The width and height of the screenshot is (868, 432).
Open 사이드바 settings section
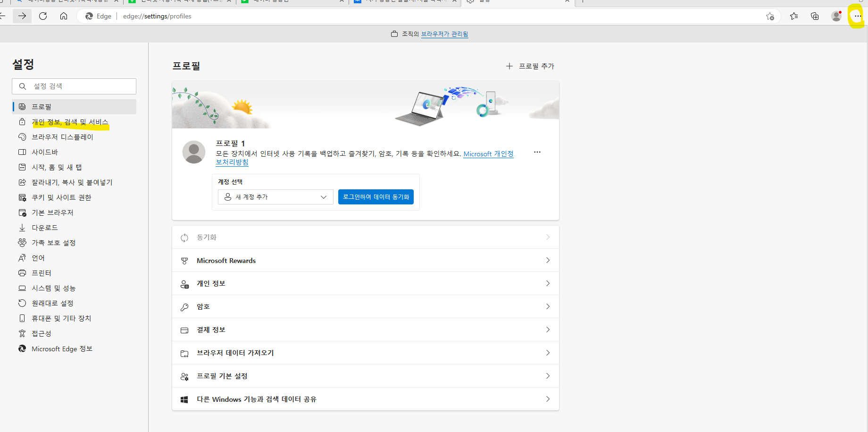tap(75, 152)
